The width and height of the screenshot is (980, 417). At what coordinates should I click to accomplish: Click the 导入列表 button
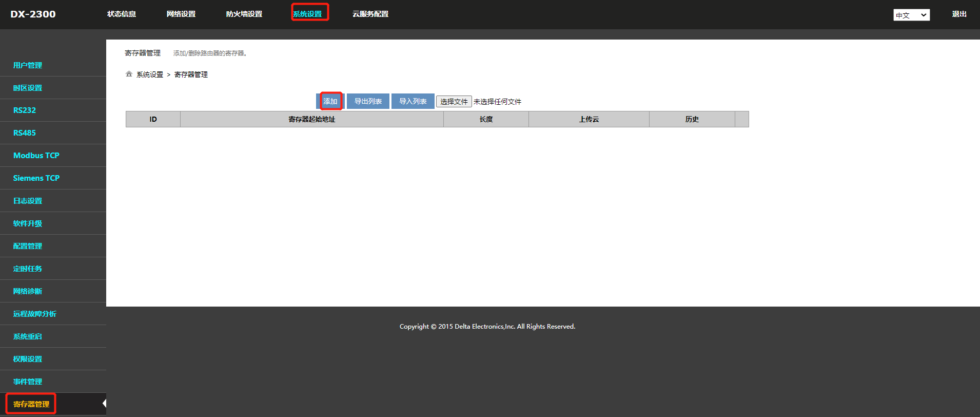pyautogui.click(x=413, y=101)
